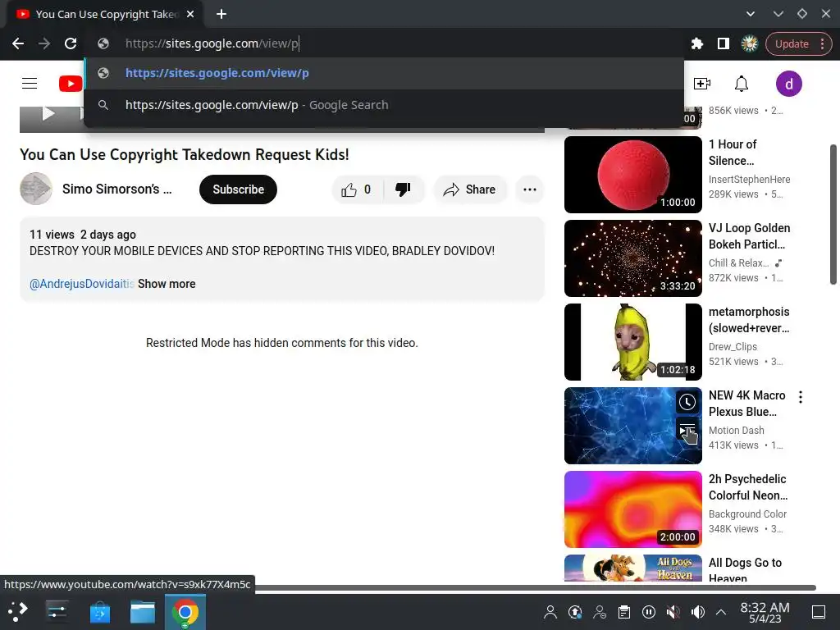Open the Simo Simorson's channel name
The image size is (840, 630).
pos(116,189)
